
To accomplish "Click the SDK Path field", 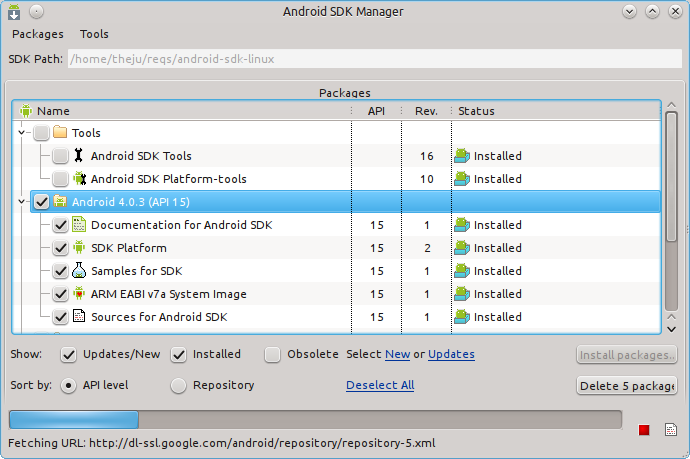I will (x=375, y=59).
